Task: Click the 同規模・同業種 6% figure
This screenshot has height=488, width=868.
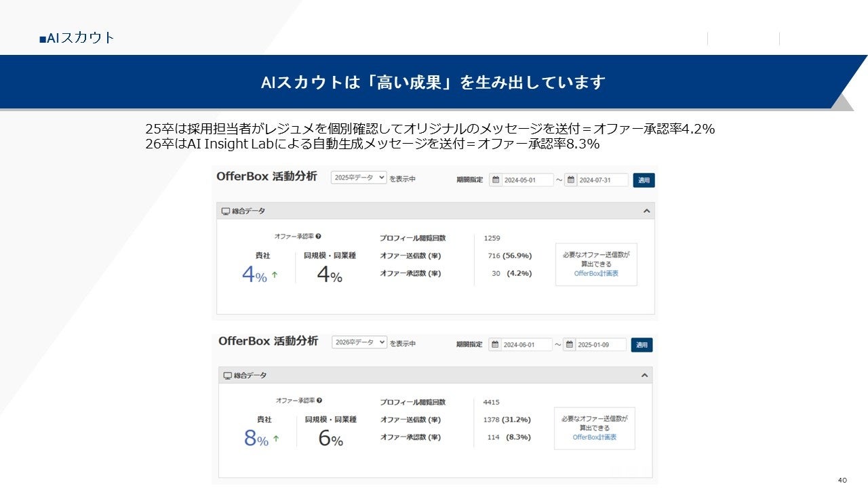Action: (x=331, y=439)
